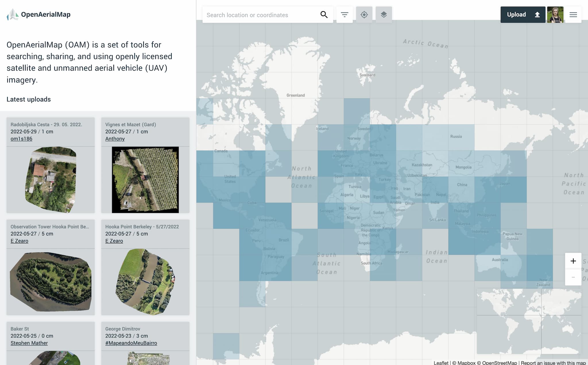Click the map grid tile over Svalbard
Image resolution: width=588 pixels, height=365 pixels.
coord(357,85)
